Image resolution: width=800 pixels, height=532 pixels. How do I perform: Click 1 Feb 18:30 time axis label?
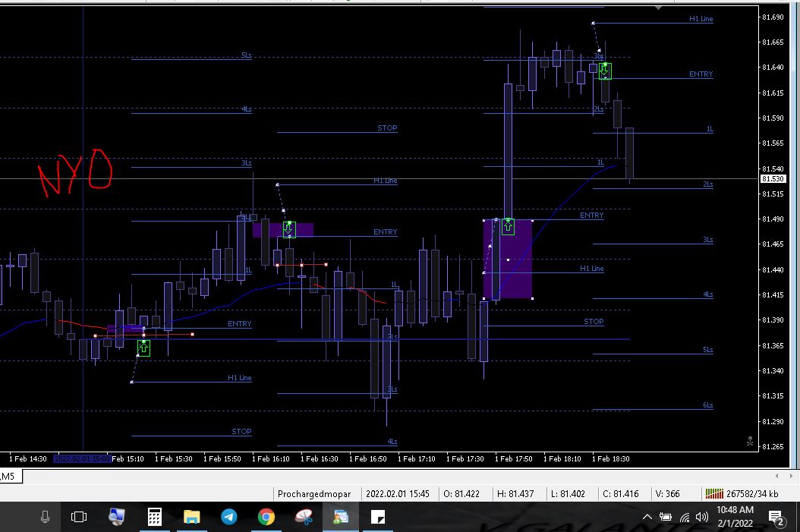coord(611,458)
